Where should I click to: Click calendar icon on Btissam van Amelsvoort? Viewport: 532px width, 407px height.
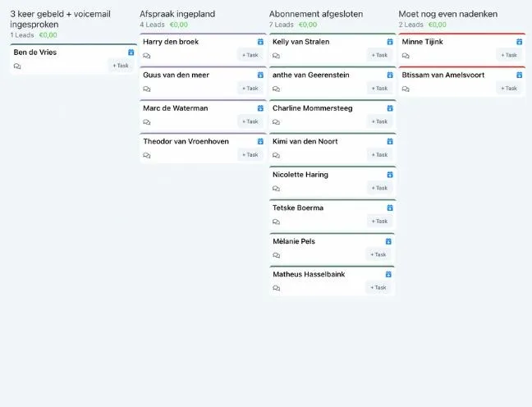pyautogui.click(x=520, y=75)
